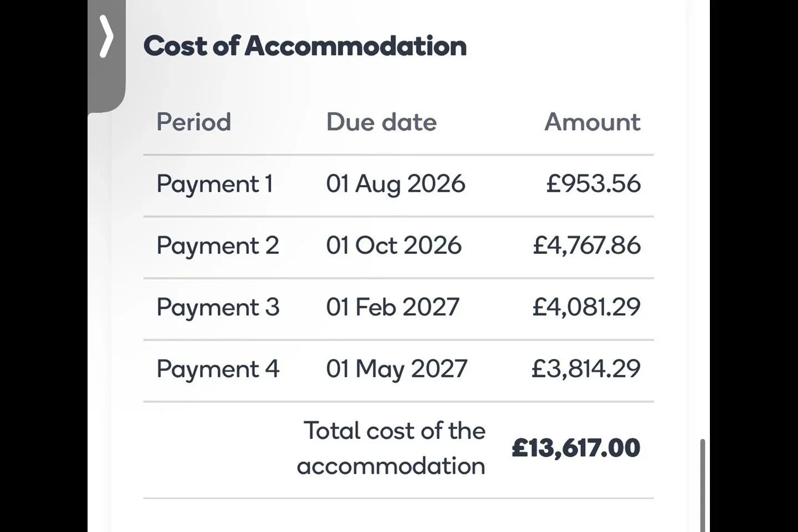Expand the side panel chevron arrow

106,37
